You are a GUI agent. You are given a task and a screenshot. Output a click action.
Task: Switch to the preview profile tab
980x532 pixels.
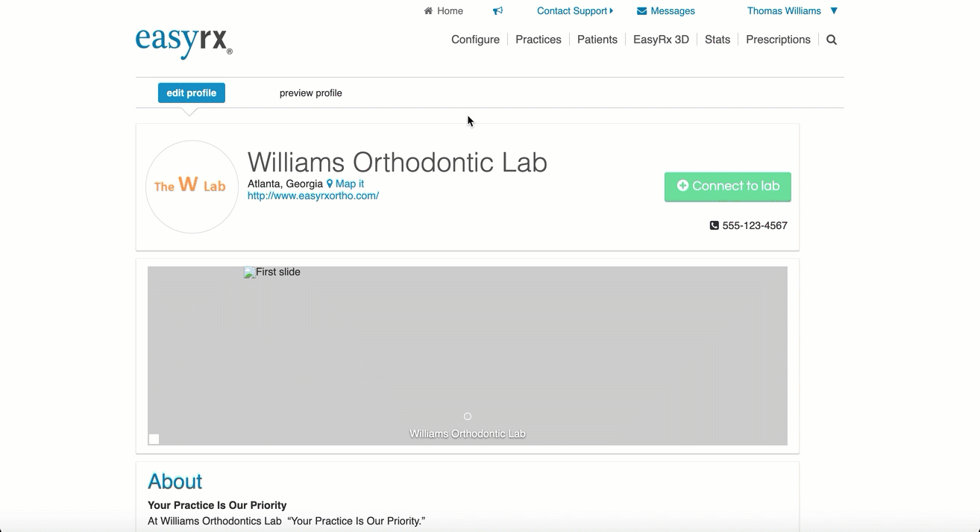pos(311,93)
